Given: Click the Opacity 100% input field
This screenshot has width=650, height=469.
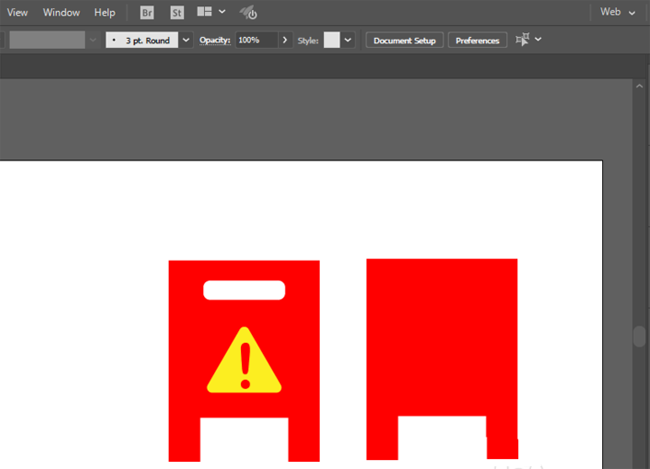Looking at the screenshot, I should pos(256,40).
